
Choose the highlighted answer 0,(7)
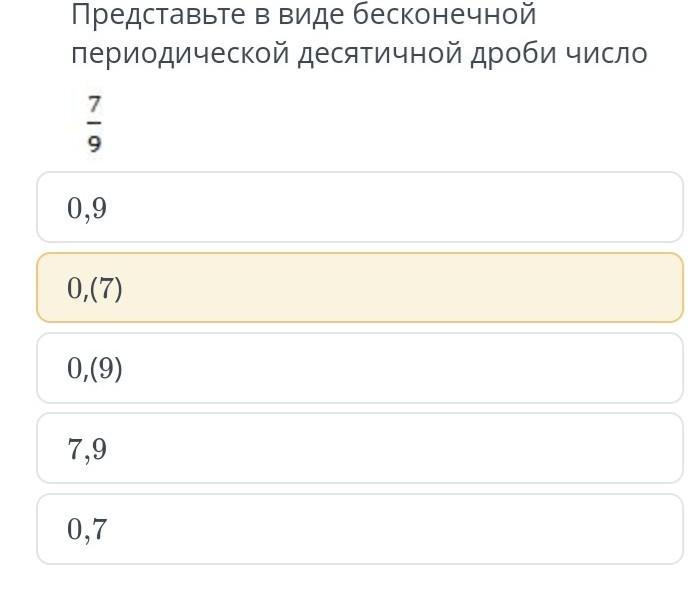coord(360,288)
